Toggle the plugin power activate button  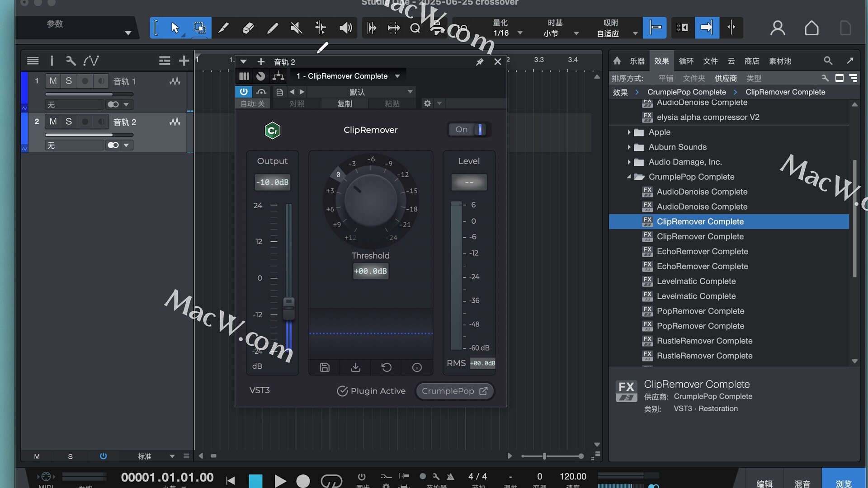[x=244, y=92]
